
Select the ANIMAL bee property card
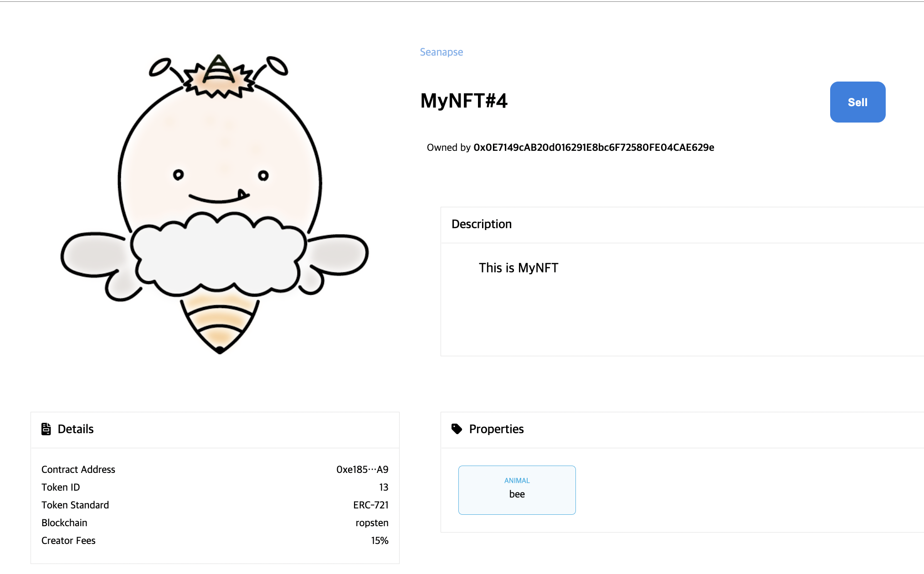(517, 490)
